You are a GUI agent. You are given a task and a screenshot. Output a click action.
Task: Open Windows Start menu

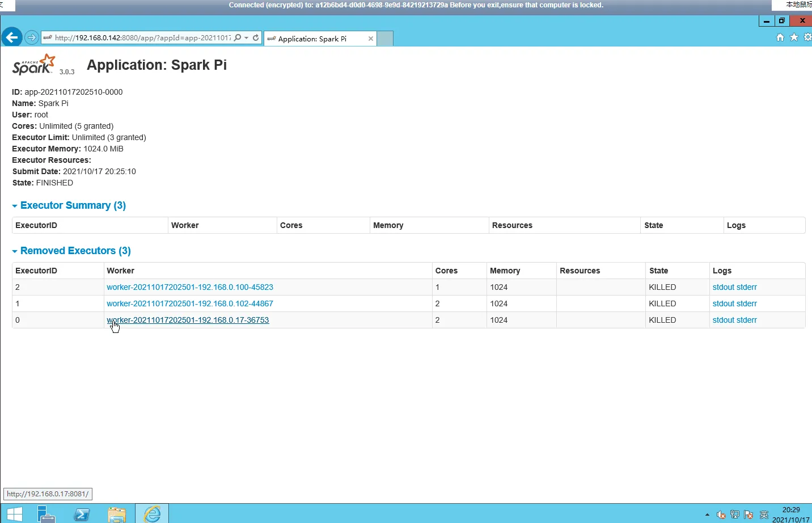[14, 514]
